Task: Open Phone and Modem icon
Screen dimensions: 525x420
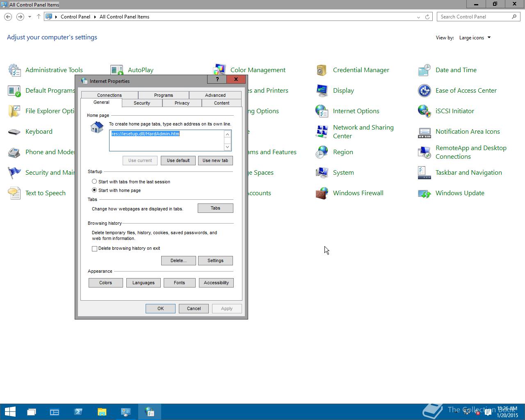Action: (14, 152)
